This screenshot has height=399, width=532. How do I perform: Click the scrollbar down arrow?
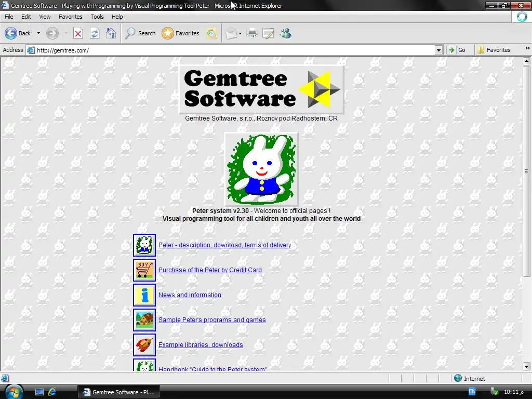click(526, 366)
